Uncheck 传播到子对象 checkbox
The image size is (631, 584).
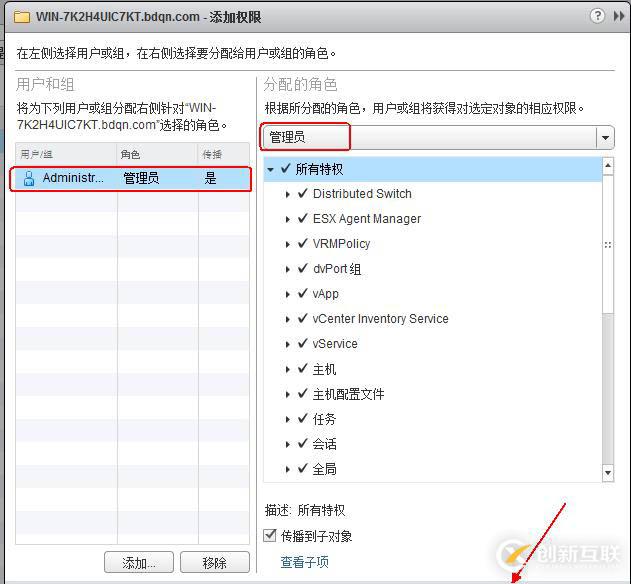click(x=270, y=536)
